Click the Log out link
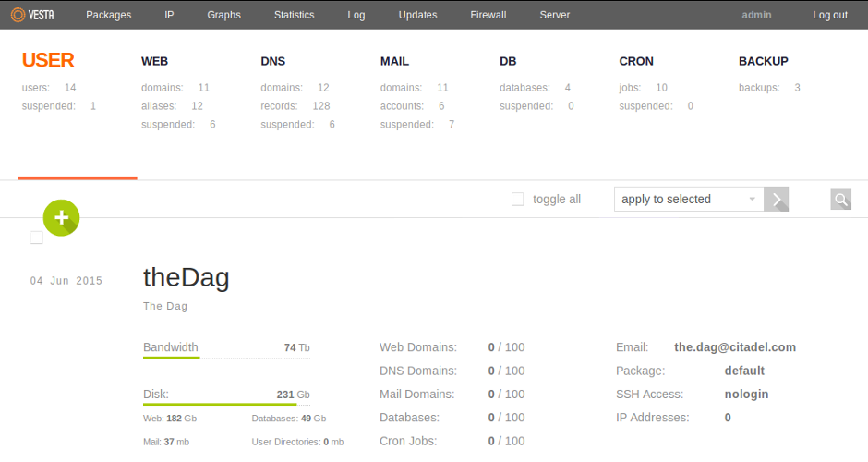This screenshot has width=868, height=462. pyautogui.click(x=829, y=15)
